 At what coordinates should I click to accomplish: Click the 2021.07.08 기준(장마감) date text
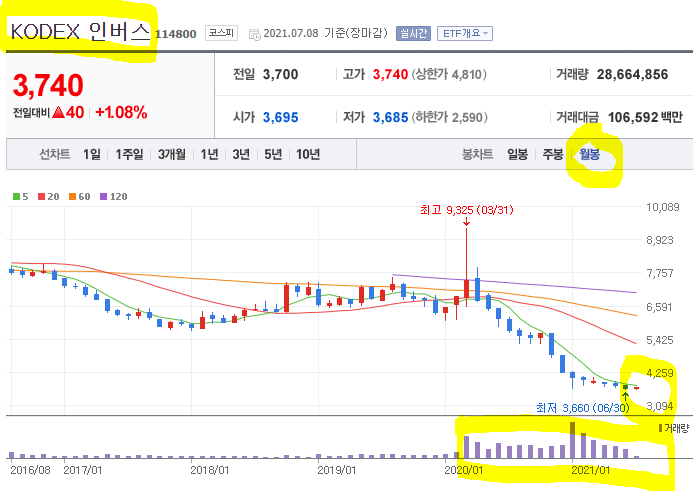325,33
